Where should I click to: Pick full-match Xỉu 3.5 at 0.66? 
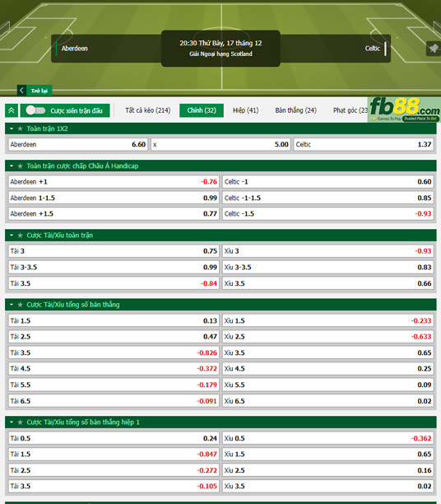(x=328, y=283)
